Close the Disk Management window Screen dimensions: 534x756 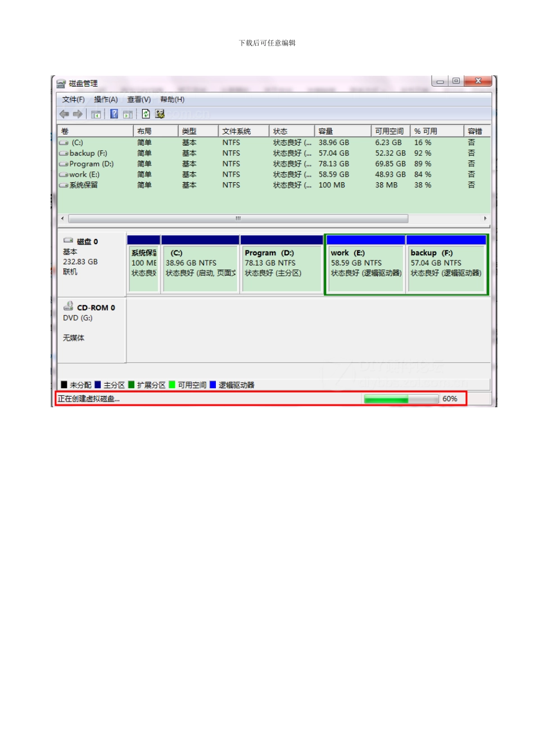tap(478, 81)
